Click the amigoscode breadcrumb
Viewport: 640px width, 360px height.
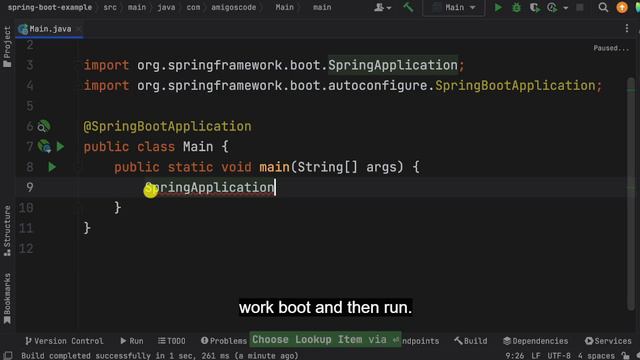pos(233,7)
